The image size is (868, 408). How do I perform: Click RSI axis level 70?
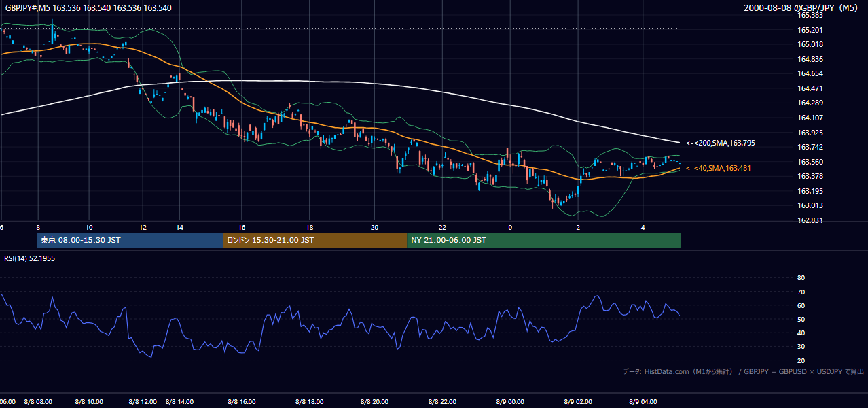pyautogui.click(x=801, y=292)
